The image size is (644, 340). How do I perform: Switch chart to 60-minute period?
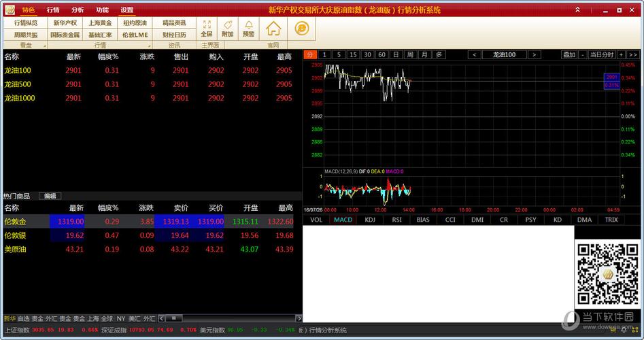pyautogui.click(x=382, y=54)
